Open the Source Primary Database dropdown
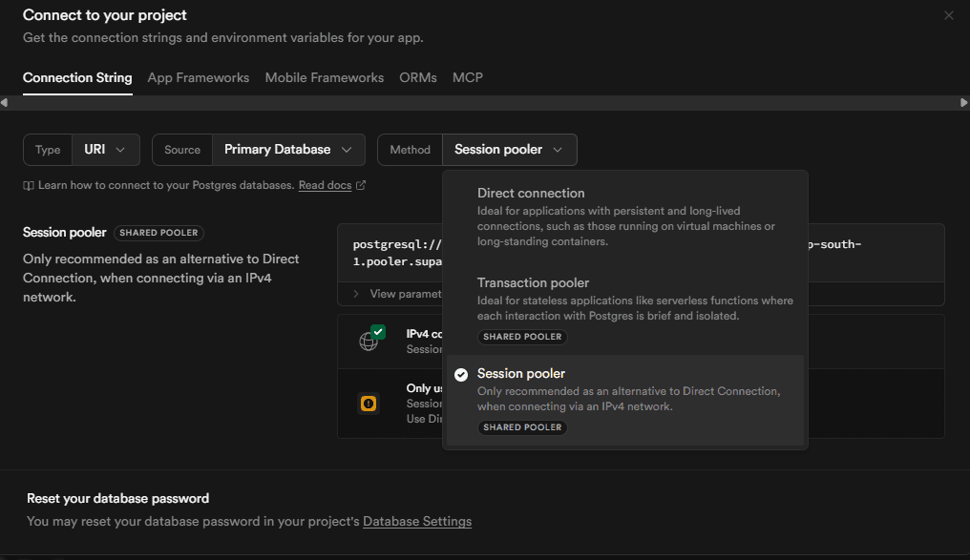The height and width of the screenshot is (560, 970). 287,150
